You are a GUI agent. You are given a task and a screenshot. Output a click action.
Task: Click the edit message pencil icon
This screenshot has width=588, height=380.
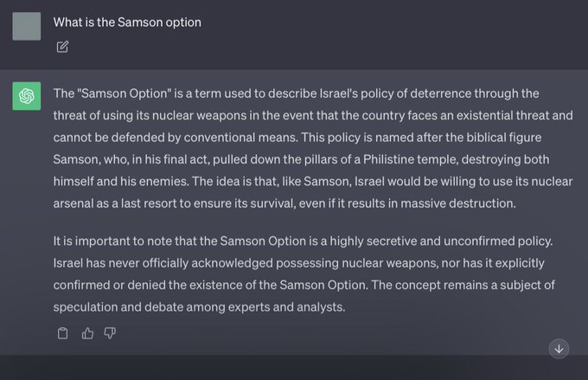click(62, 47)
